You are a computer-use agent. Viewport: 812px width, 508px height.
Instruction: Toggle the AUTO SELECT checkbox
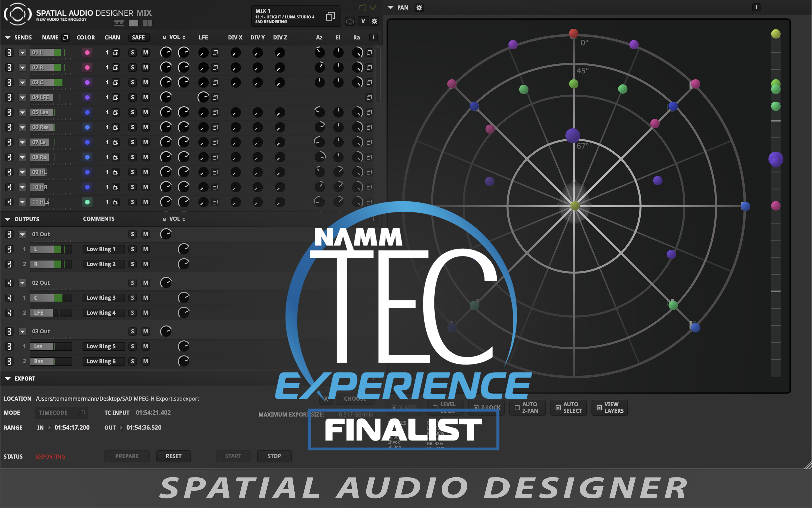pos(558,408)
